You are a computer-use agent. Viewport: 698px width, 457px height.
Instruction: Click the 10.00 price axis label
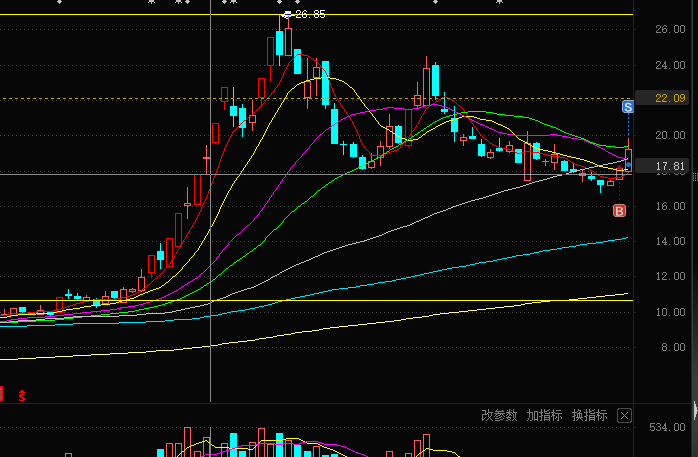tap(670, 312)
